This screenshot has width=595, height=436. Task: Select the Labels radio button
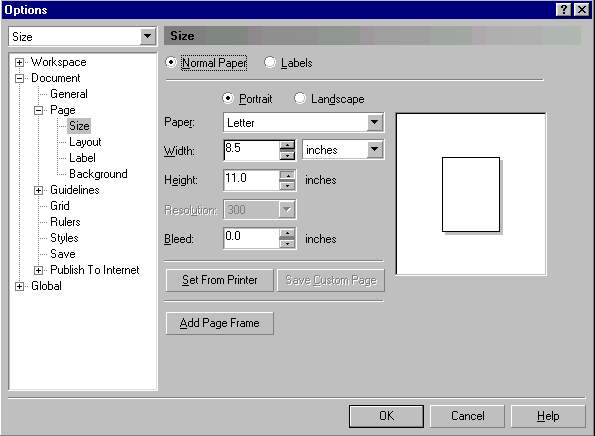click(270, 62)
